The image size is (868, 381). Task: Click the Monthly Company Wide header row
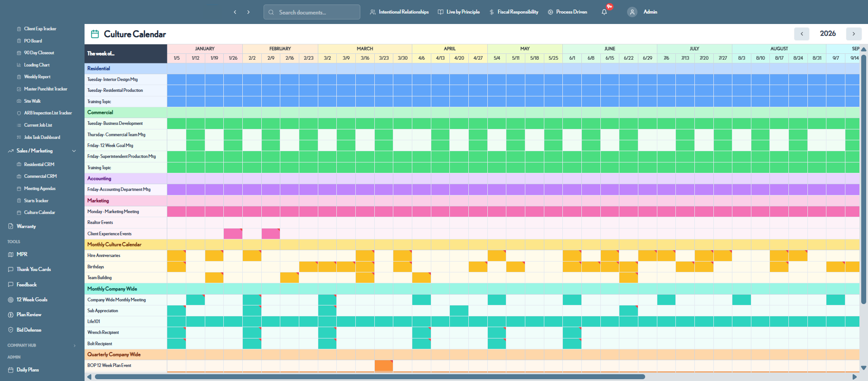[472, 289]
